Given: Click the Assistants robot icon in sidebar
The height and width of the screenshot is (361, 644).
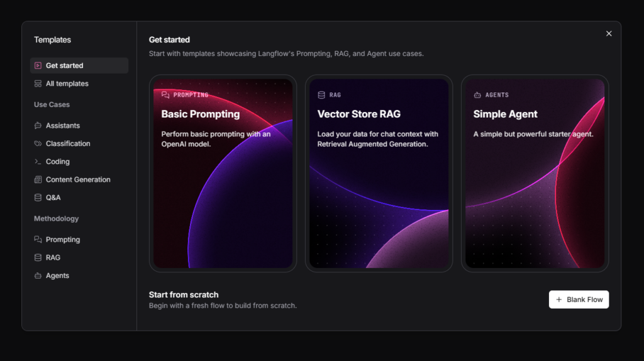Looking at the screenshot, I should pos(38,126).
